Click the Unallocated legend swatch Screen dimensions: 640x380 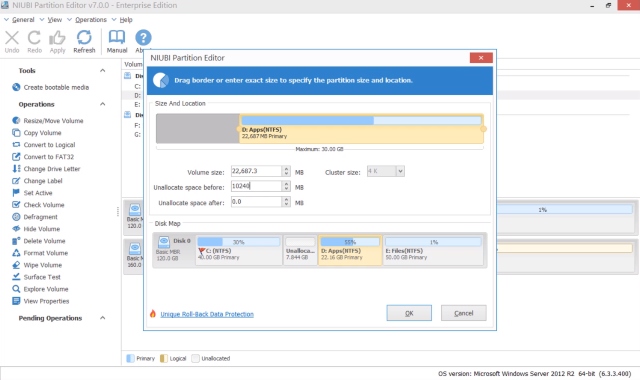[196, 358]
